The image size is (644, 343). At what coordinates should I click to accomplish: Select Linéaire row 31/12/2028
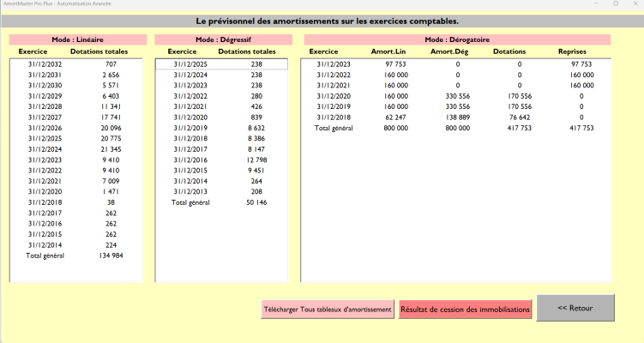[76, 106]
